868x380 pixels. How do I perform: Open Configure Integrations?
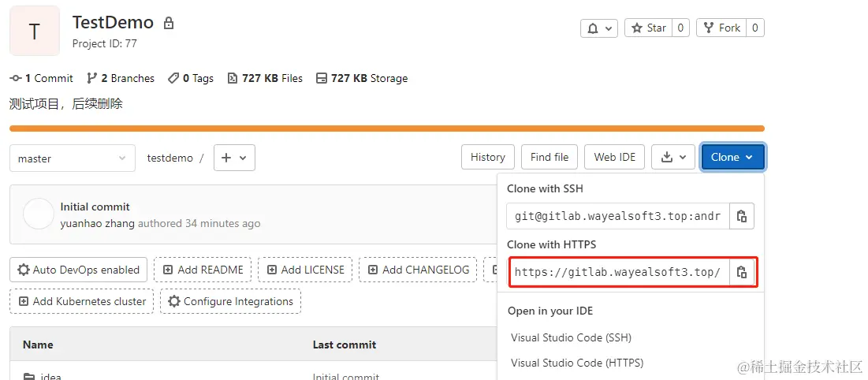click(230, 301)
